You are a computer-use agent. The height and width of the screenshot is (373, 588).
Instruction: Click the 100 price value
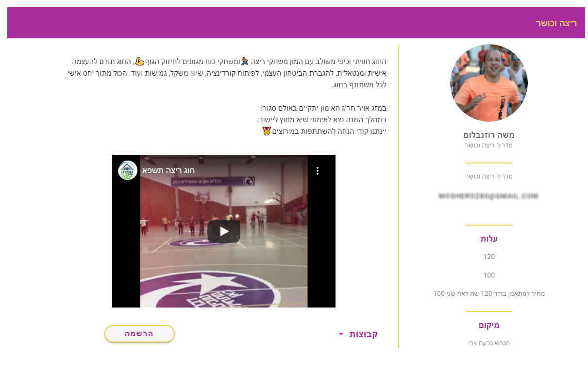(488, 275)
